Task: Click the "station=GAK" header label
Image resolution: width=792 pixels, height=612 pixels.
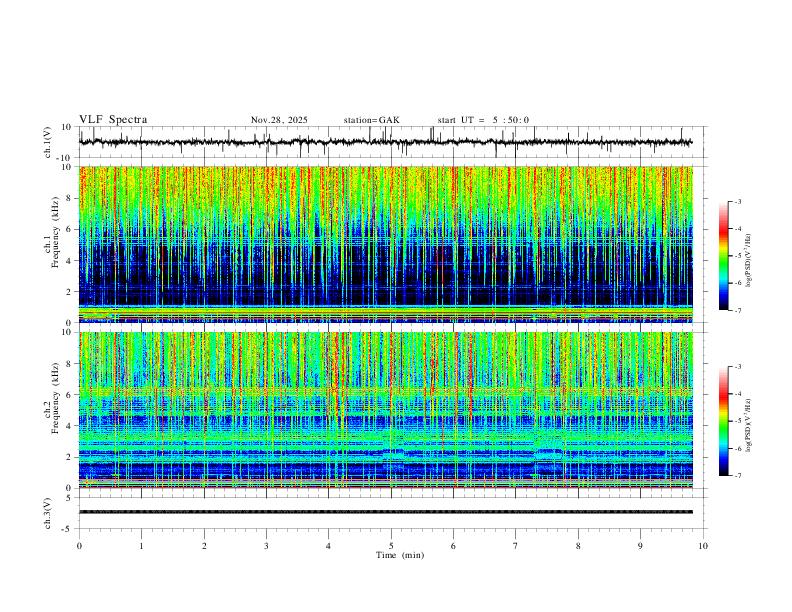Action: click(372, 120)
